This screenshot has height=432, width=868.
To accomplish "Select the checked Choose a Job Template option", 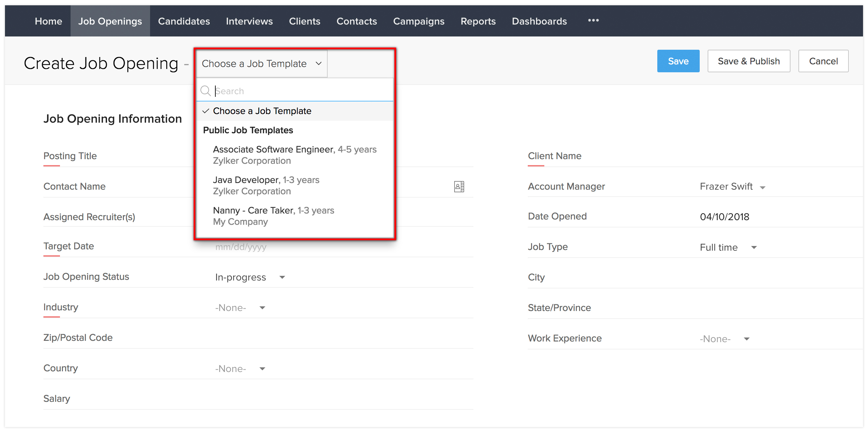I will (x=262, y=111).
